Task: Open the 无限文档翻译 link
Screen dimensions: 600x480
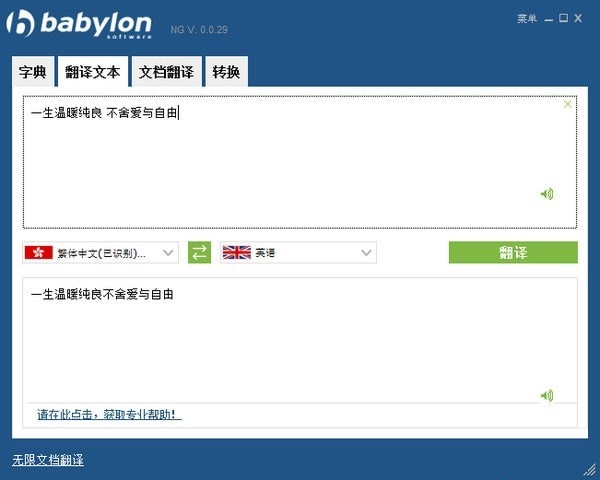Action: (48, 460)
